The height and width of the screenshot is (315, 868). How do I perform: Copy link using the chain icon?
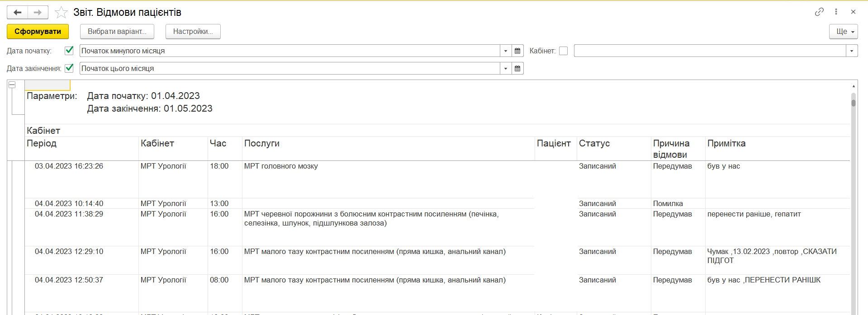(819, 12)
